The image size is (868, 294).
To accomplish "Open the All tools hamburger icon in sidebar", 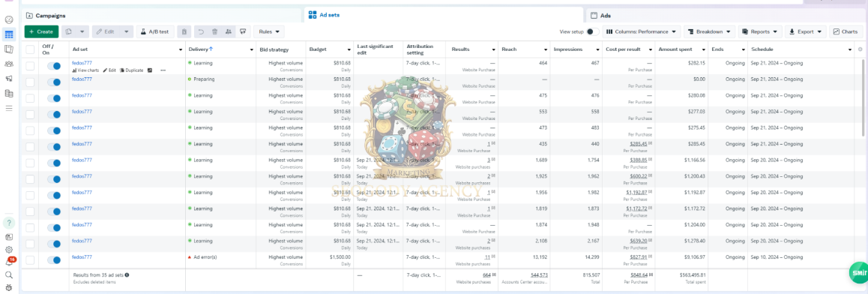I will coord(9,108).
